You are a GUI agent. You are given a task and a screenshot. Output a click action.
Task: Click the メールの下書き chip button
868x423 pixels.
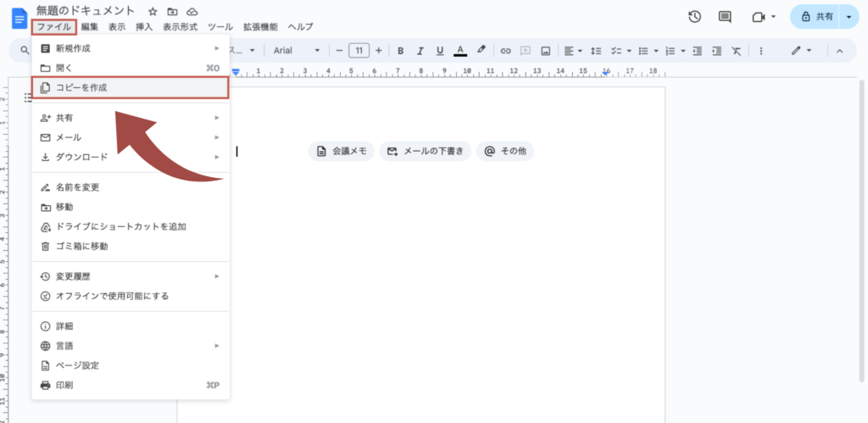pos(425,152)
